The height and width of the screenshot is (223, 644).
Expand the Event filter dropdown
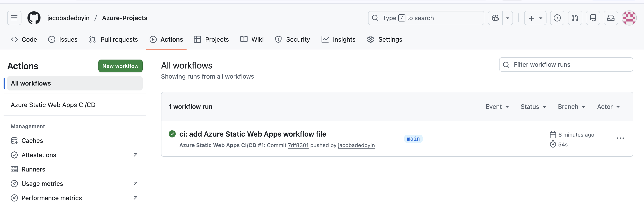[x=497, y=107]
